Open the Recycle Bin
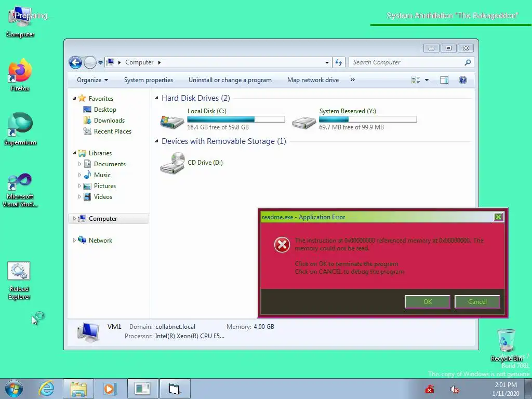 [506, 345]
